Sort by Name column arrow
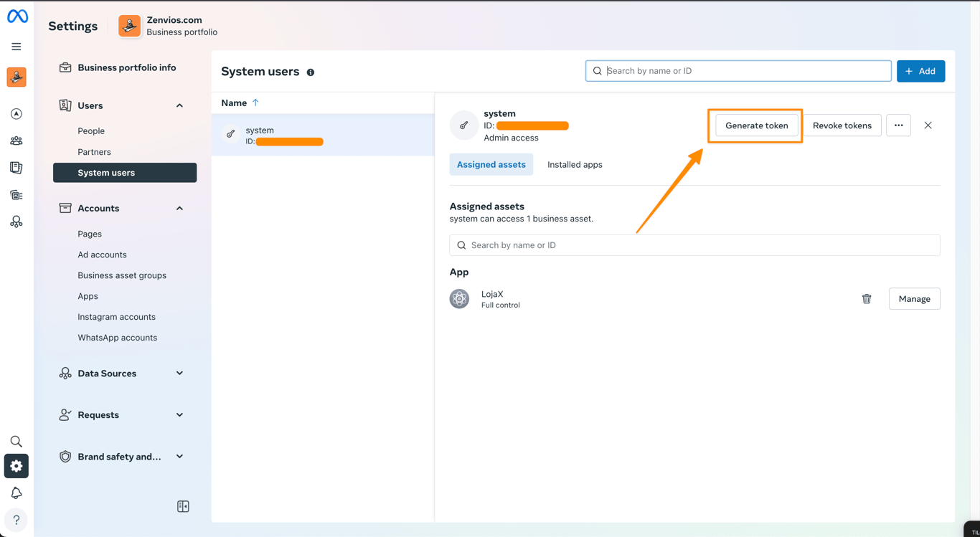The width and height of the screenshot is (980, 537). [255, 103]
